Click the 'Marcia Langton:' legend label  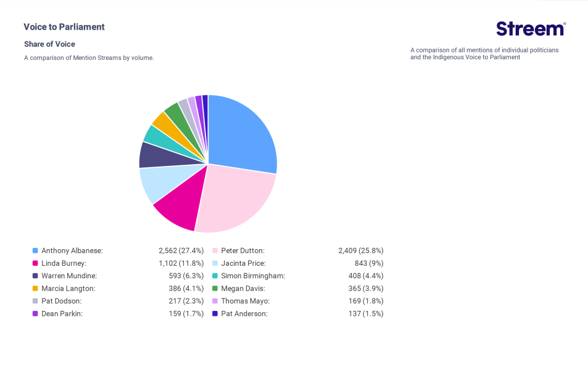(x=68, y=288)
